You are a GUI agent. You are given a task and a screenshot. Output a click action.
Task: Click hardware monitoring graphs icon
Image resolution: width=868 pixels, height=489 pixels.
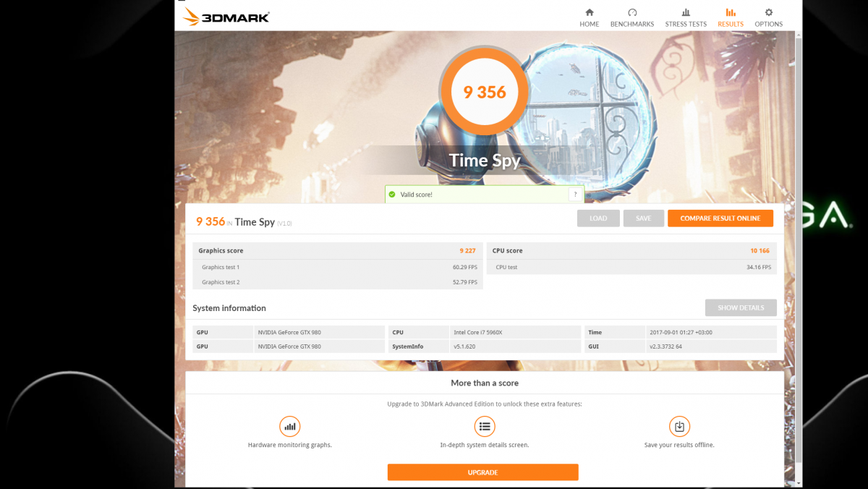(290, 426)
